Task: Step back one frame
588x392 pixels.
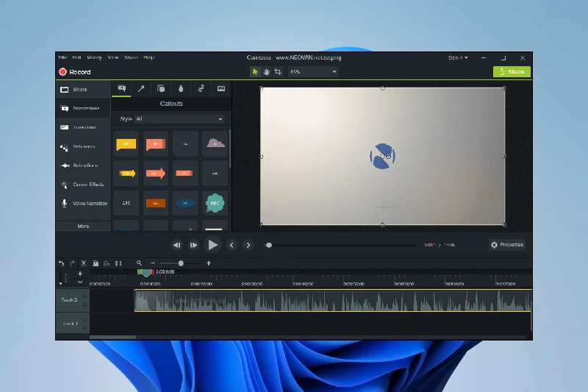Action: [x=176, y=245]
